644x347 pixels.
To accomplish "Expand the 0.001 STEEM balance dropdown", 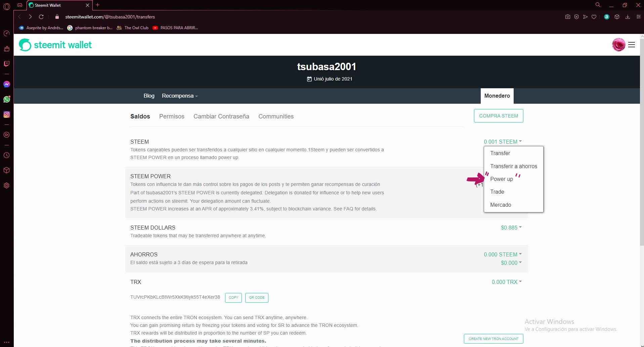I will pyautogui.click(x=503, y=142).
